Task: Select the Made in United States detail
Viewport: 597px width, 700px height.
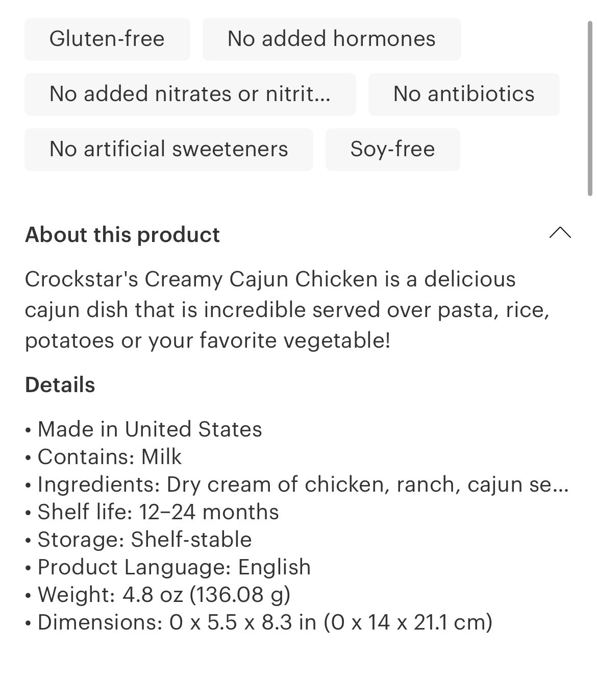Action: (x=149, y=429)
